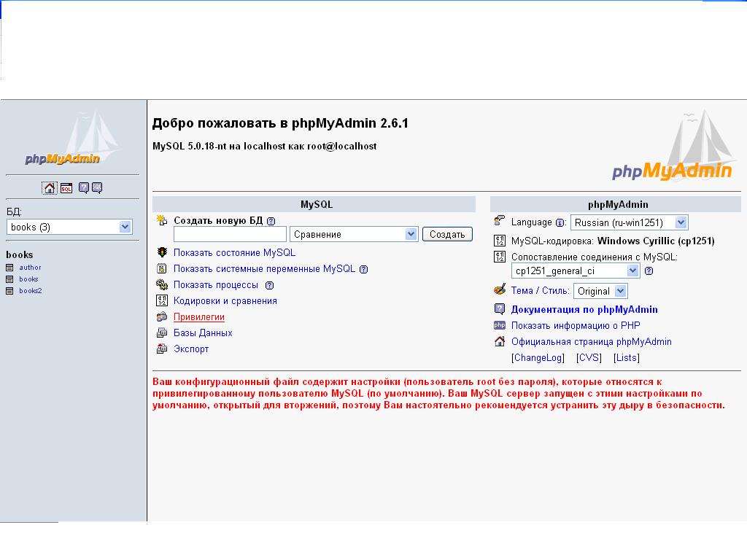Click the Экспорт icon
747x560 pixels.
(162, 349)
